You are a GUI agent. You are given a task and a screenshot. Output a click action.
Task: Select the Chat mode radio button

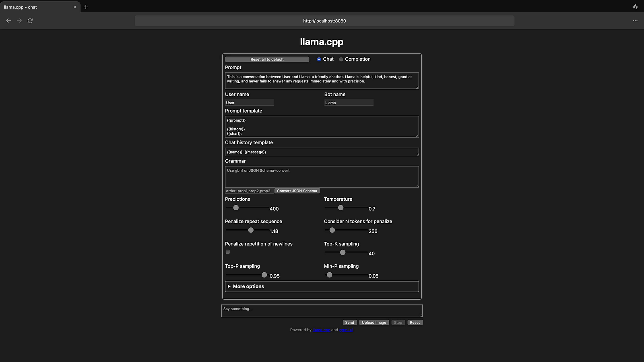point(319,59)
